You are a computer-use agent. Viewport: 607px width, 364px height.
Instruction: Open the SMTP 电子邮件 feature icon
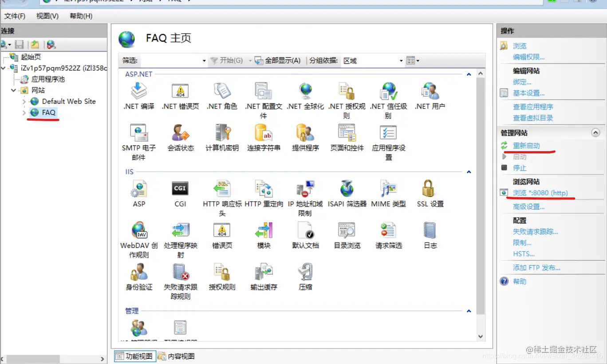(139, 133)
